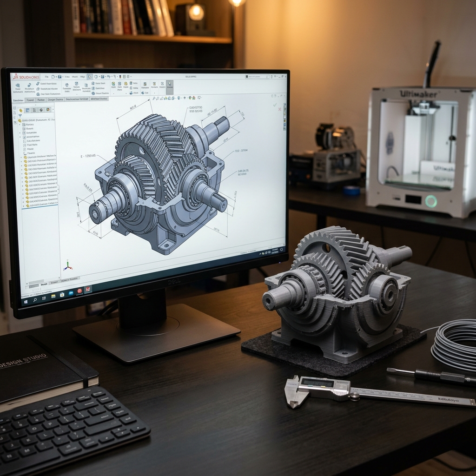Open the FeatureManager tab with the yellow assembly icon
Viewport: 476px width, 476px height.
(x=20, y=110)
